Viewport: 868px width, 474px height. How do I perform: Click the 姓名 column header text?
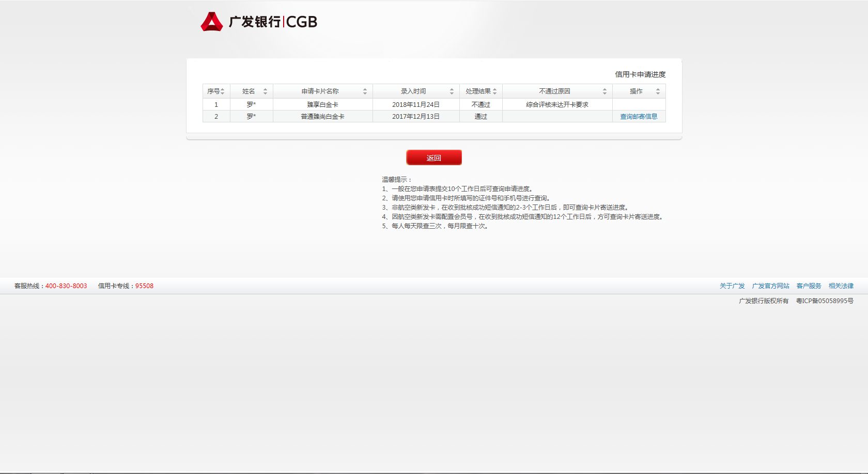click(x=249, y=91)
